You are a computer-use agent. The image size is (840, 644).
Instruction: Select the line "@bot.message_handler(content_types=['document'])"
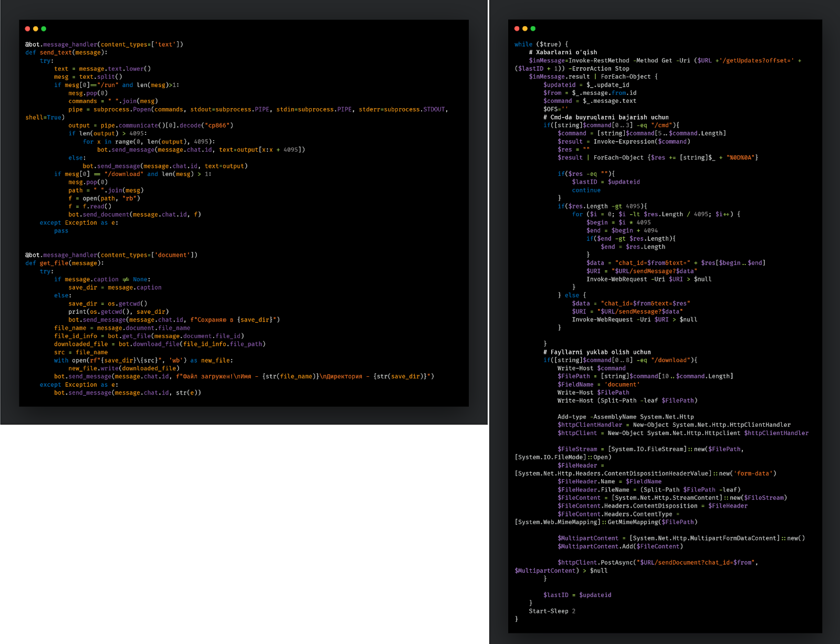click(111, 255)
